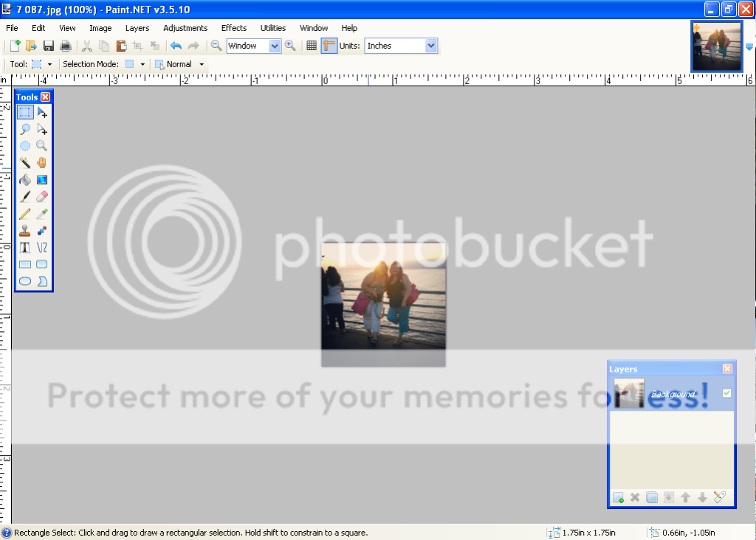Select the Color Picker eyedropper tool

point(42,213)
